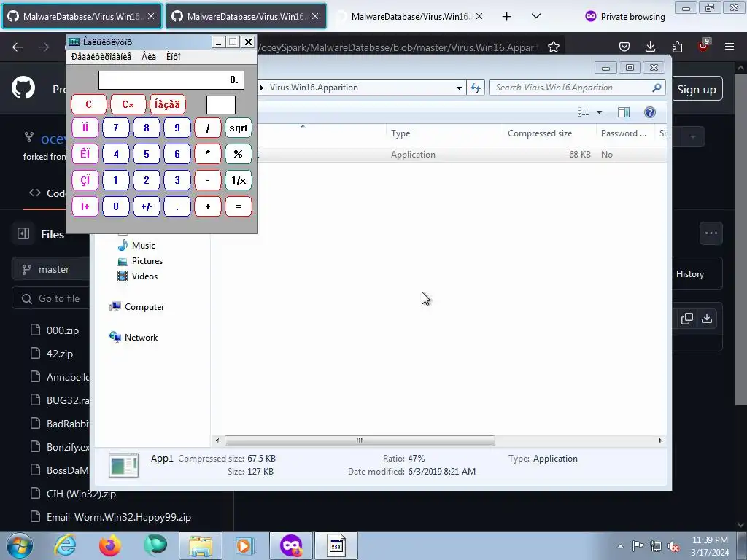This screenshot has height=560, width=747.
Task: Click the Explorer refresh button
Action: [x=476, y=87]
